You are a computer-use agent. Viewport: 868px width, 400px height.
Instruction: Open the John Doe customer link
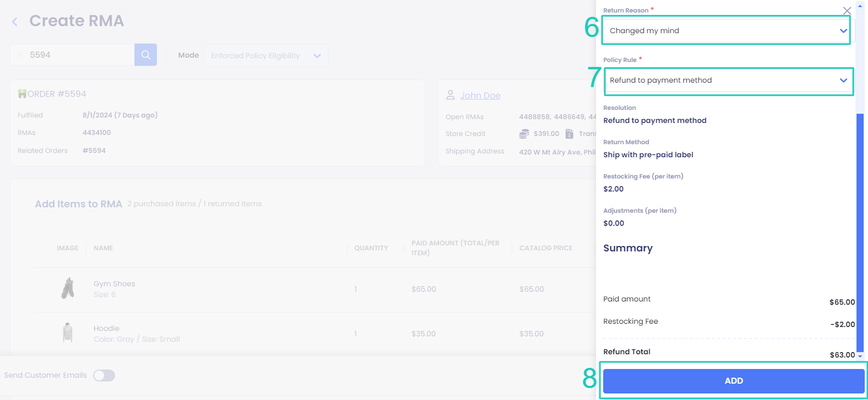pyautogui.click(x=480, y=96)
